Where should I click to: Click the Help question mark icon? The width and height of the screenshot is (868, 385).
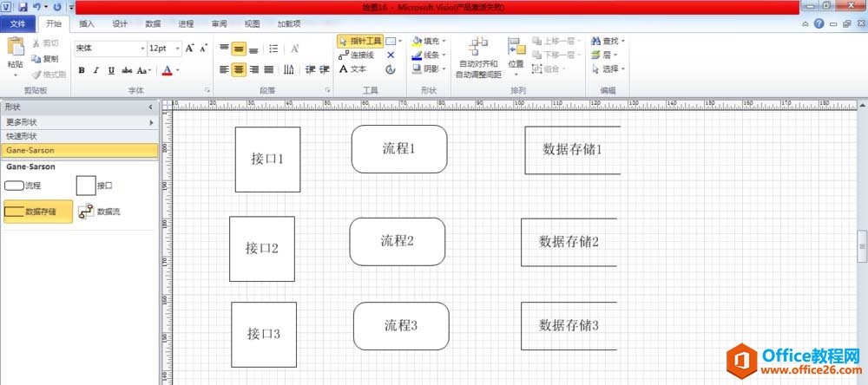pos(819,23)
